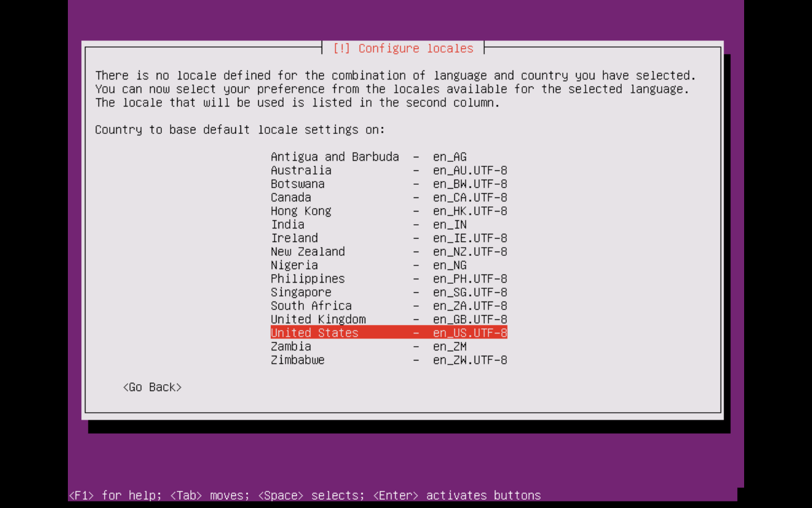Screen dimensions: 812x508
Task: Pick New Zealand locale option
Action: (389, 251)
